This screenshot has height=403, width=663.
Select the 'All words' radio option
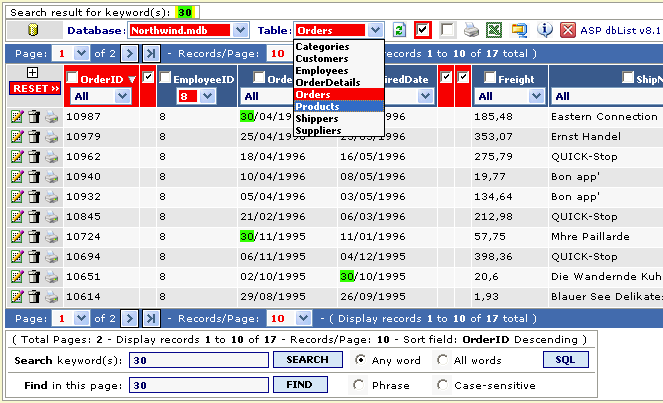[x=443, y=360]
